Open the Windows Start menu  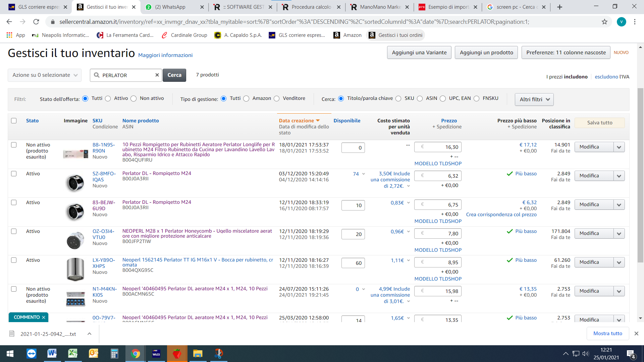10,354
